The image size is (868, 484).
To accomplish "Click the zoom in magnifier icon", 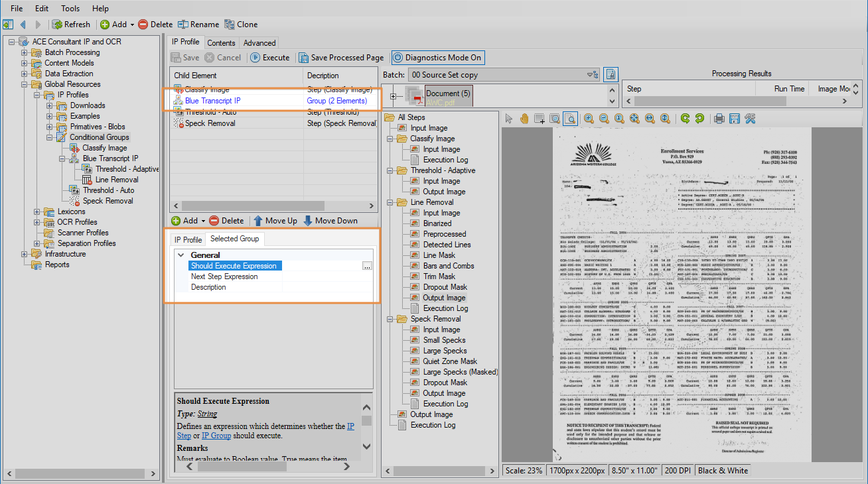I will tap(589, 119).
